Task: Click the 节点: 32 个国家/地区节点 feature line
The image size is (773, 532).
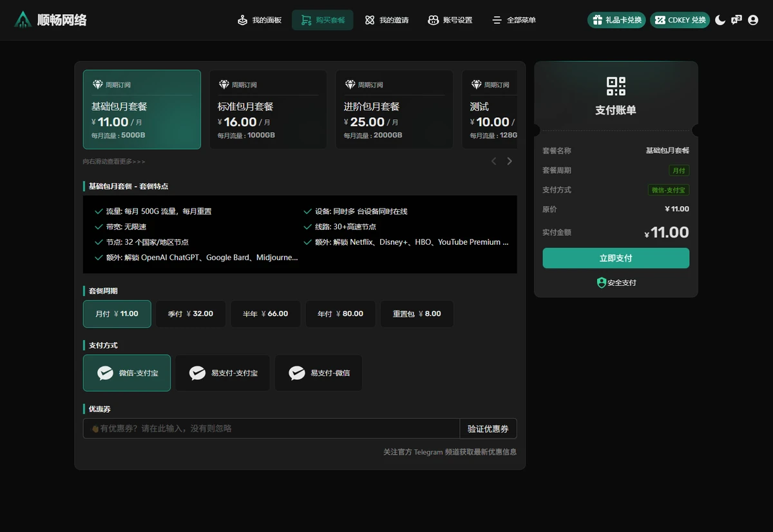Action: click(141, 242)
